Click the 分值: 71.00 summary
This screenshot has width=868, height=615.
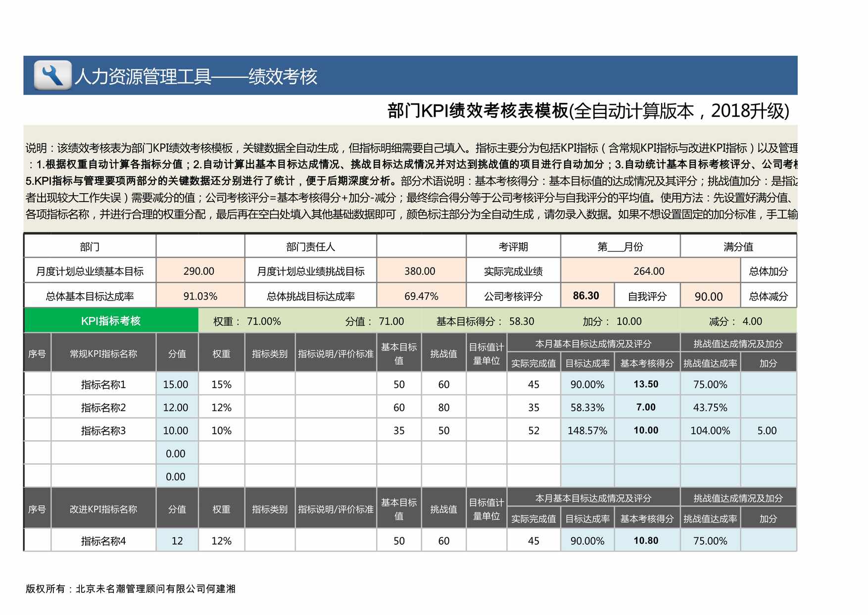coord(375,321)
